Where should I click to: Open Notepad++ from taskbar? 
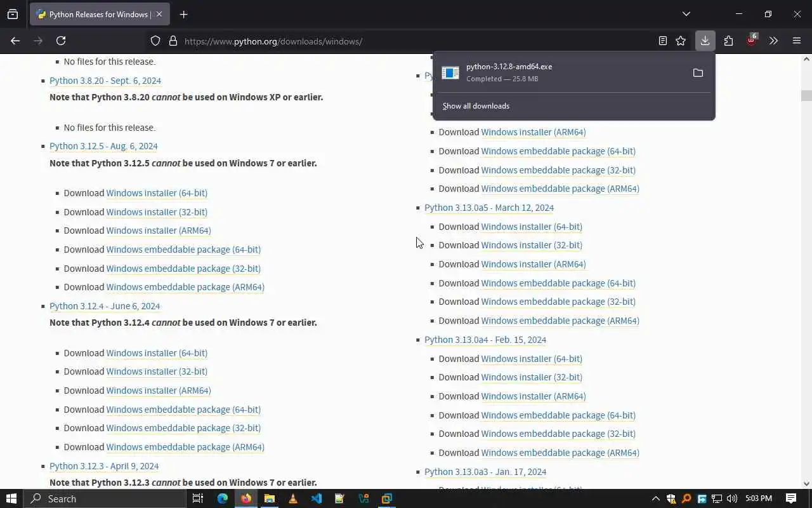(x=340, y=498)
